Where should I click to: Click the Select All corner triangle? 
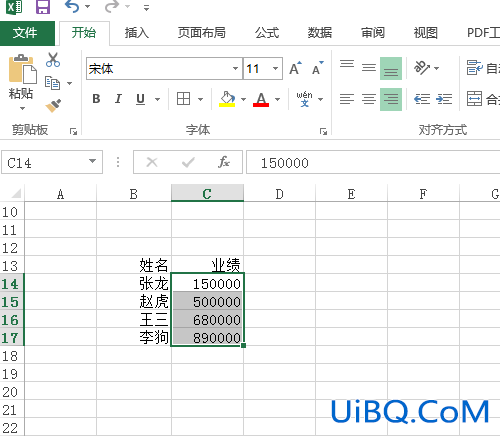point(16,193)
